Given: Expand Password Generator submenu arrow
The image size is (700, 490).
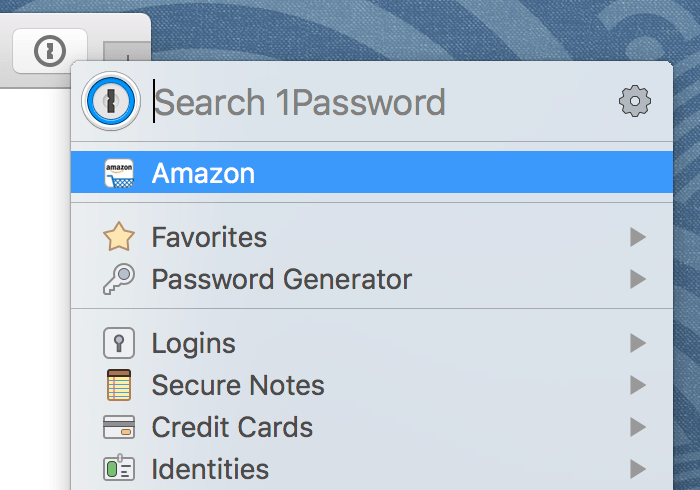Looking at the screenshot, I should point(638,279).
